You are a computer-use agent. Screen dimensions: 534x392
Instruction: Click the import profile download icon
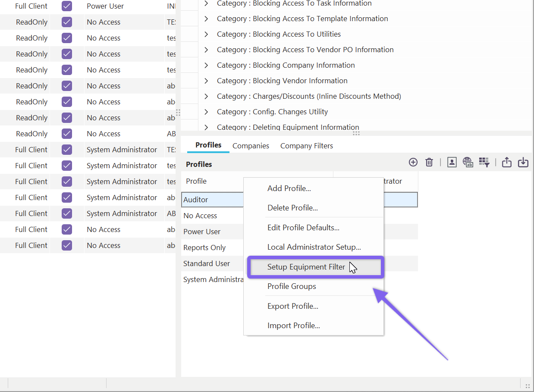[x=523, y=162]
